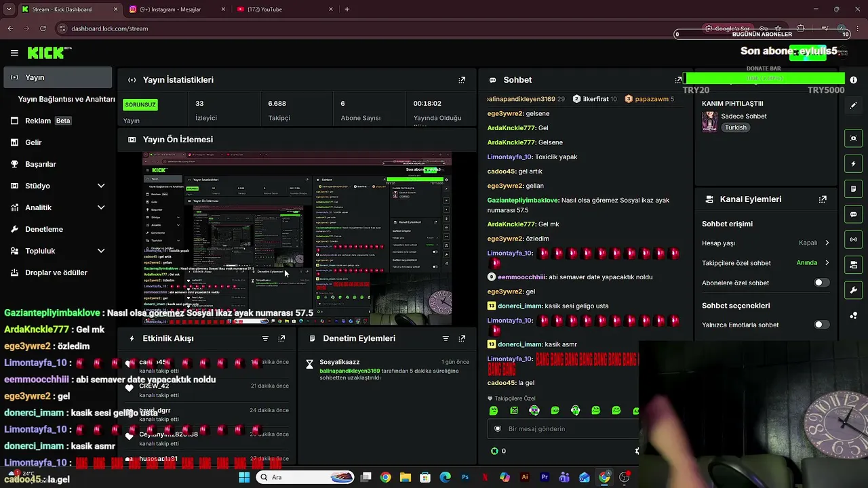Open Hesap yaşı setting showing Kapalı
Viewport: 868px width, 488px height.
pyautogui.click(x=766, y=243)
